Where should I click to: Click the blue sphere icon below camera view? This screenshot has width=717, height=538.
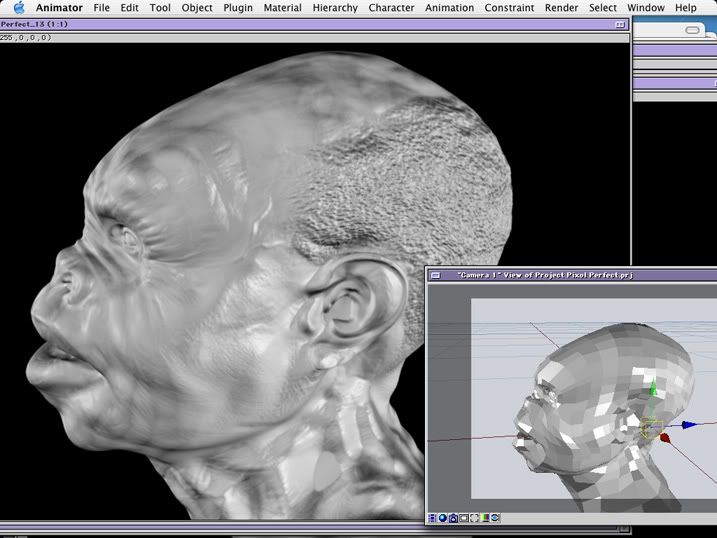click(442, 518)
